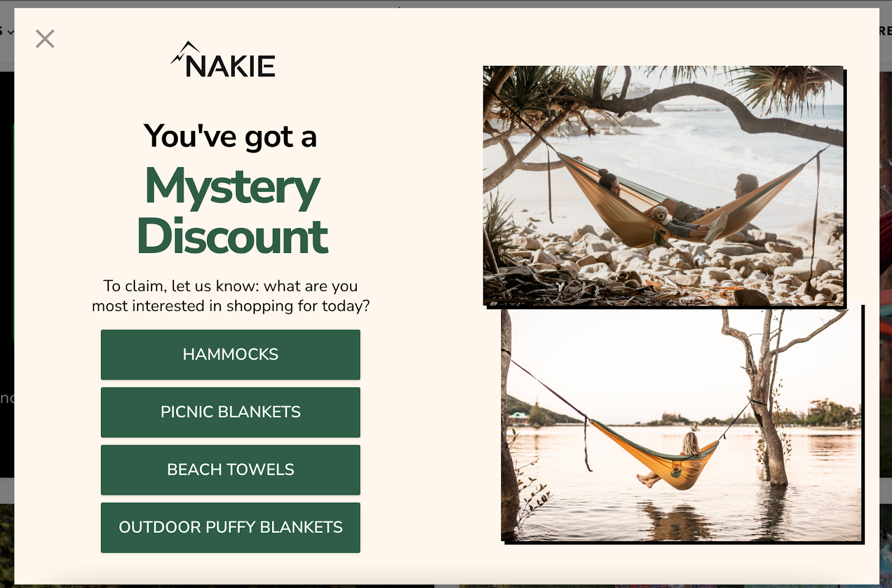892x588 pixels.
Task: Click the green "Mystery" headline word
Action: pos(232,187)
